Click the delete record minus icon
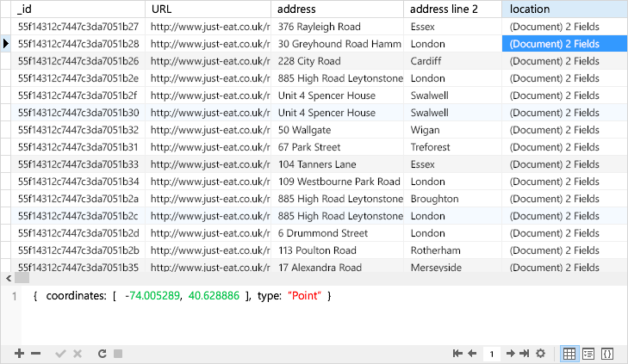 click(35, 354)
